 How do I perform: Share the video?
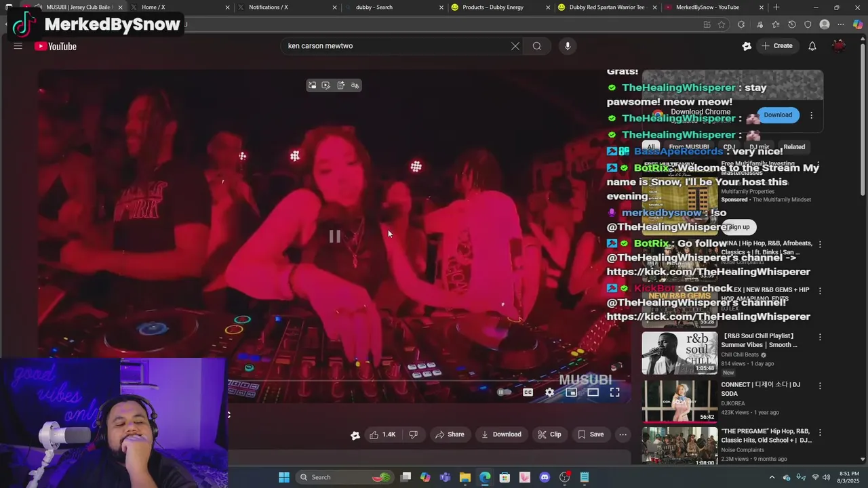point(450,434)
